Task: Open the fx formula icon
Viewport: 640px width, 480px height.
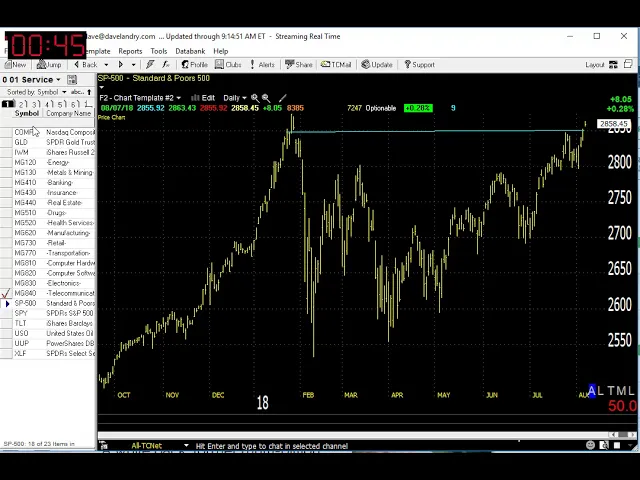Action: (x=166, y=64)
